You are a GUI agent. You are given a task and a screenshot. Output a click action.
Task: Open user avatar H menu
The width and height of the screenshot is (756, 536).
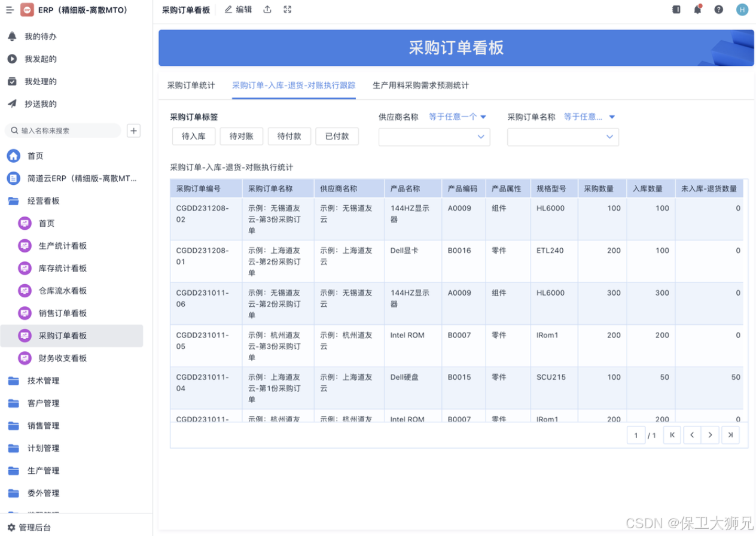coord(742,10)
